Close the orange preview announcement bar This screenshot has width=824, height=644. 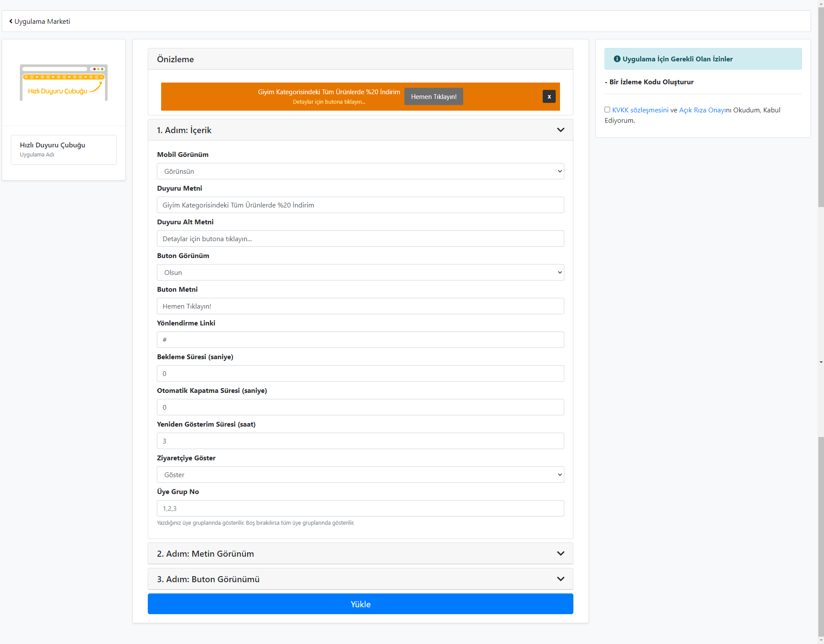tap(549, 96)
